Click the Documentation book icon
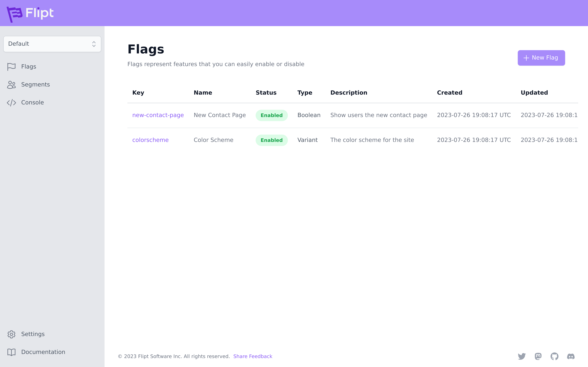The width and height of the screenshot is (588, 367). [x=11, y=352]
